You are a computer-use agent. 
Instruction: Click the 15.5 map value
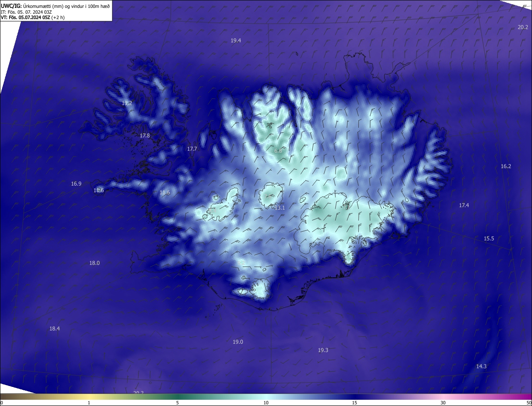pos(489,238)
